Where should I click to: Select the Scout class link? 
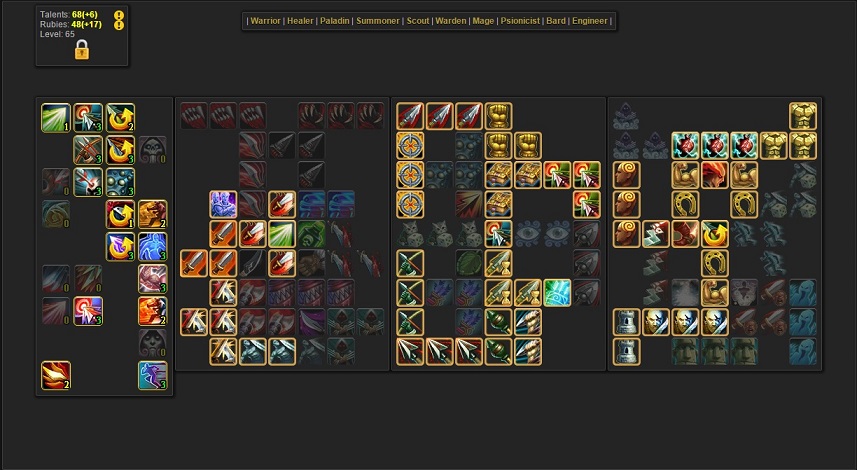pyautogui.click(x=418, y=21)
